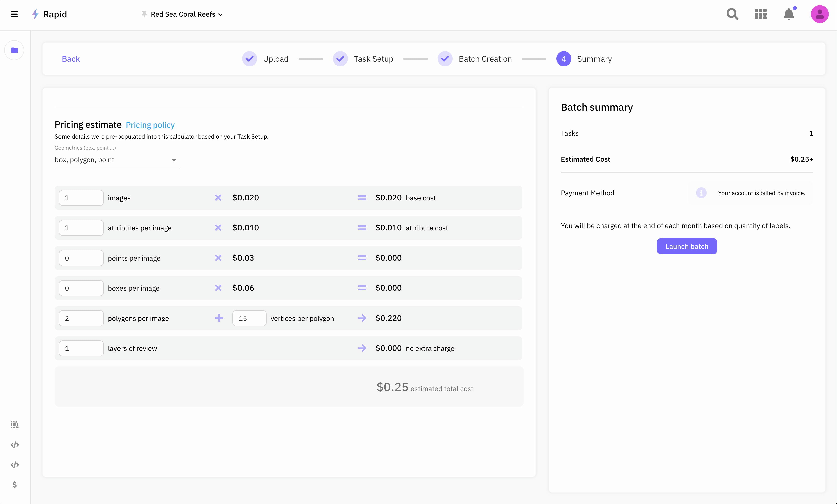This screenshot has height=504, width=837.
Task: Open the apps grid icon
Action: point(760,14)
